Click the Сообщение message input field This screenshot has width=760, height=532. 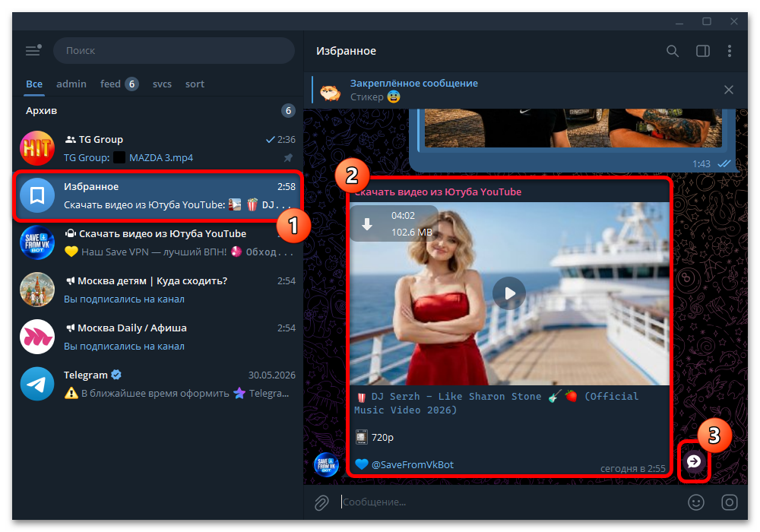[x=509, y=502]
